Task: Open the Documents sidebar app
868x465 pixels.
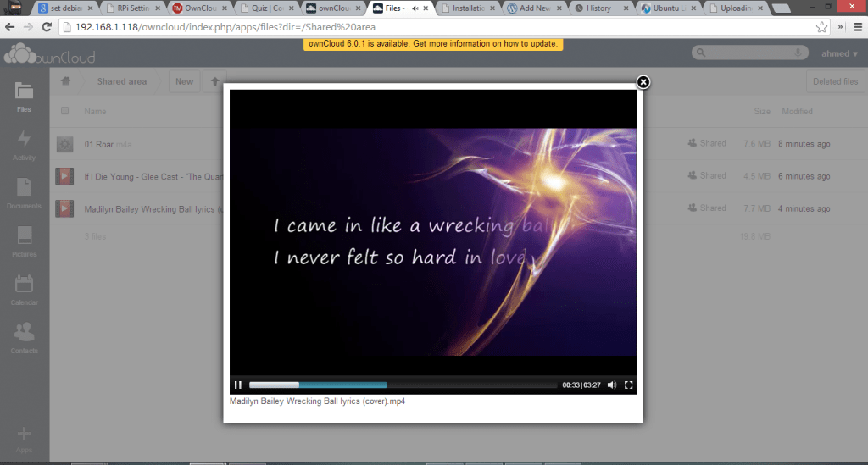Action: pyautogui.click(x=25, y=193)
